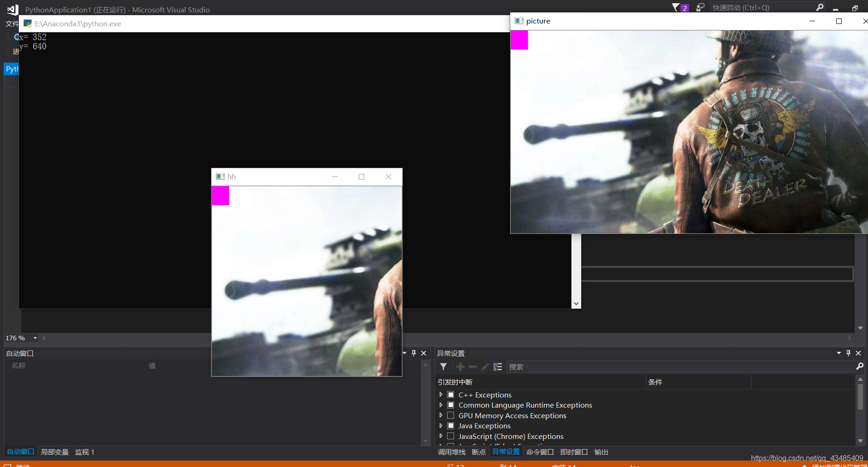Toggle the C++ Exceptions checkbox
The image size is (868, 467).
[x=451, y=395]
